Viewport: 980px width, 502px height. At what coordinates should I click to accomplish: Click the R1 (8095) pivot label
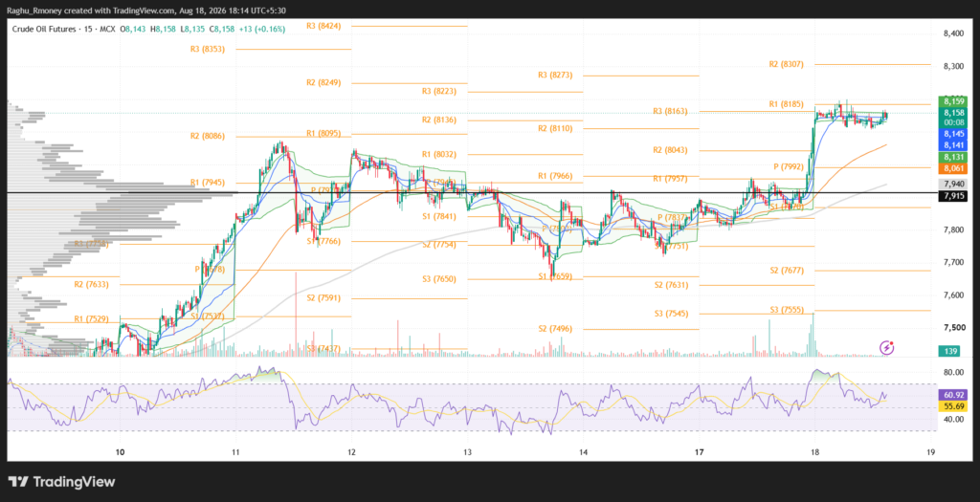click(x=323, y=133)
